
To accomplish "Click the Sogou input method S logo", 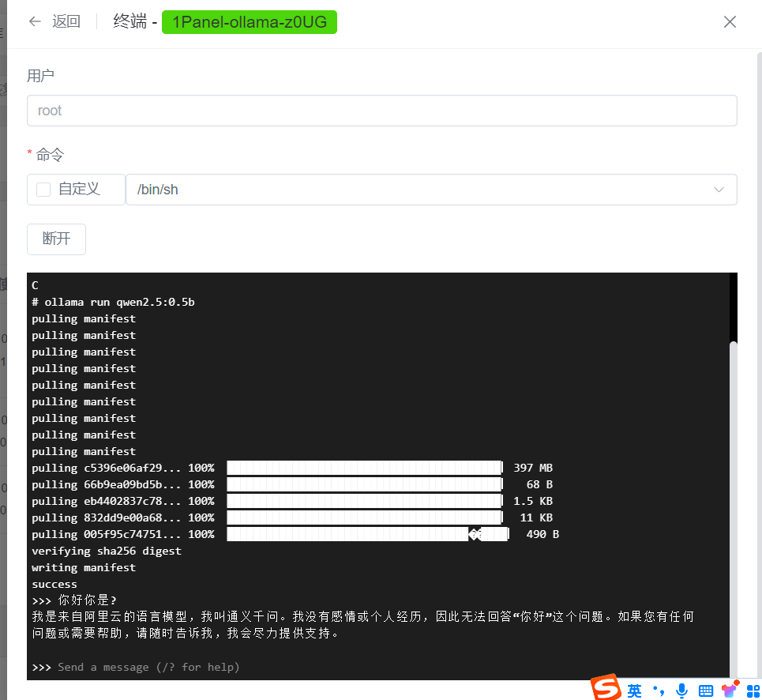I will pyautogui.click(x=606, y=688).
